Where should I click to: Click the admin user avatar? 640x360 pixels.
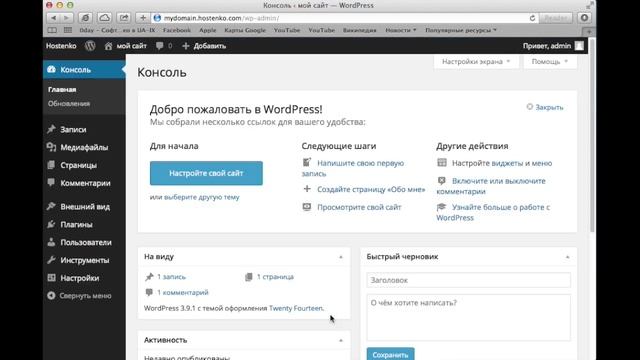point(579,46)
